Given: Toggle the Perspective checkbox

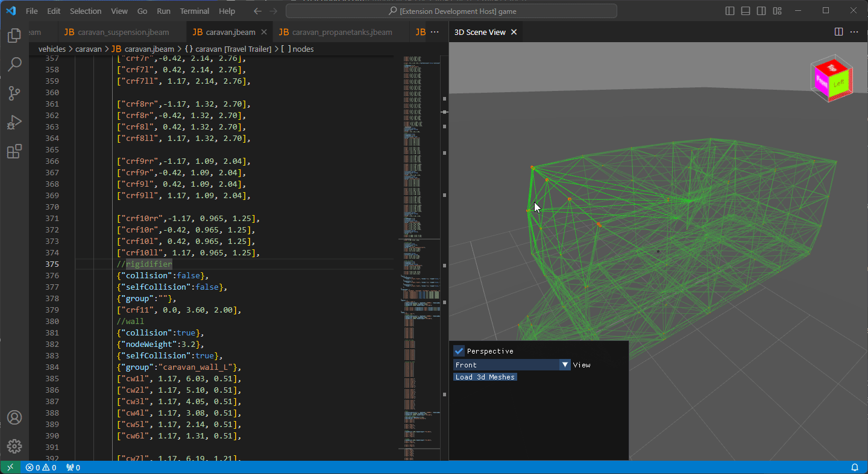Looking at the screenshot, I should pyautogui.click(x=459, y=351).
